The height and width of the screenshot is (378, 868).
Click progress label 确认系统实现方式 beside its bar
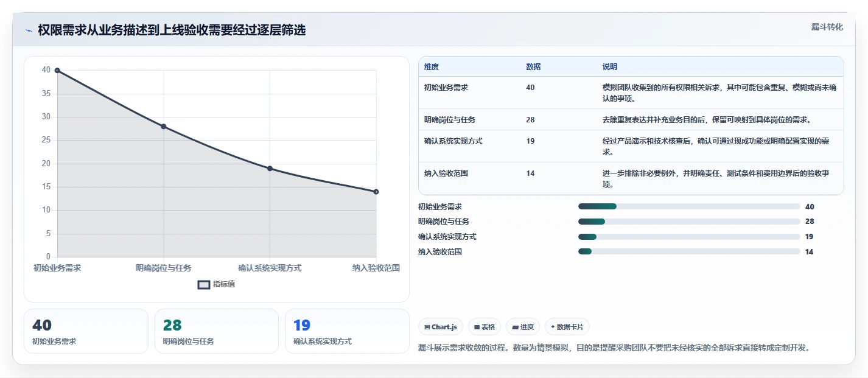[447, 237]
